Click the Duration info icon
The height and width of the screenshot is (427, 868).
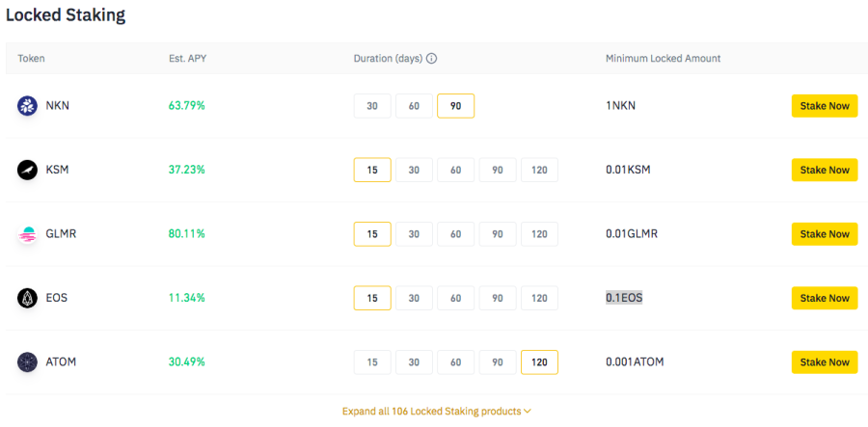click(x=431, y=59)
